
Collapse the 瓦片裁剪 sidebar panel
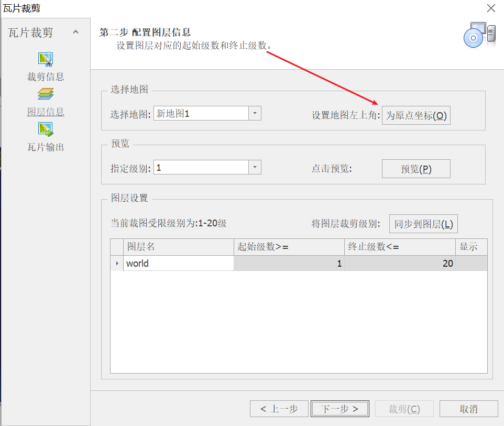(x=75, y=32)
